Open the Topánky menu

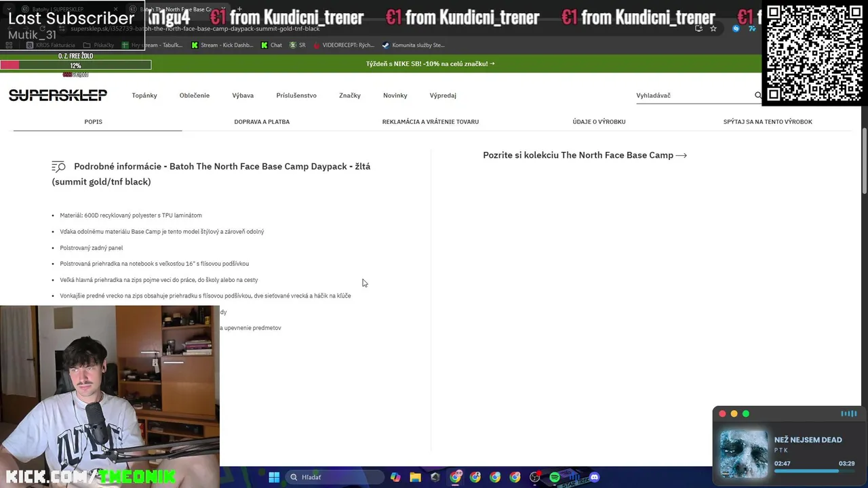click(144, 96)
